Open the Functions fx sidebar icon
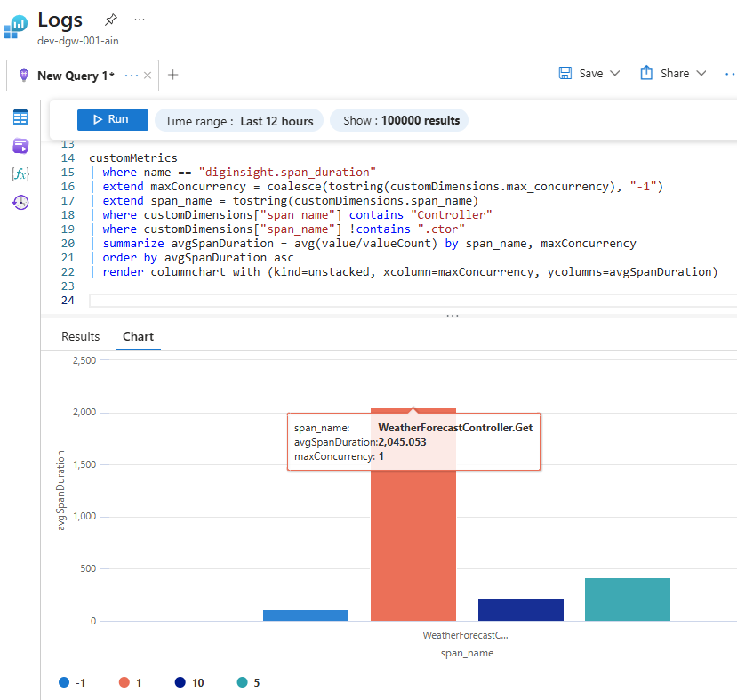The width and height of the screenshot is (737, 700). point(20,173)
